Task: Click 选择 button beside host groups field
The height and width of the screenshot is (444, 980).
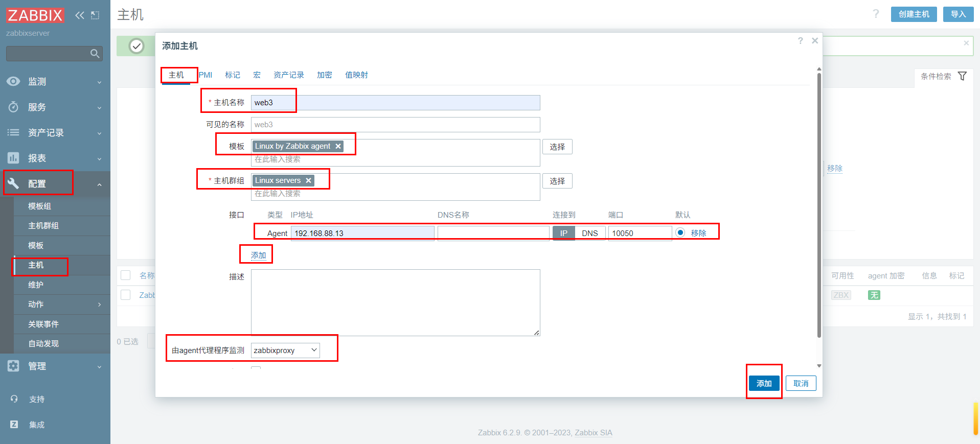Action: coord(557,181)
